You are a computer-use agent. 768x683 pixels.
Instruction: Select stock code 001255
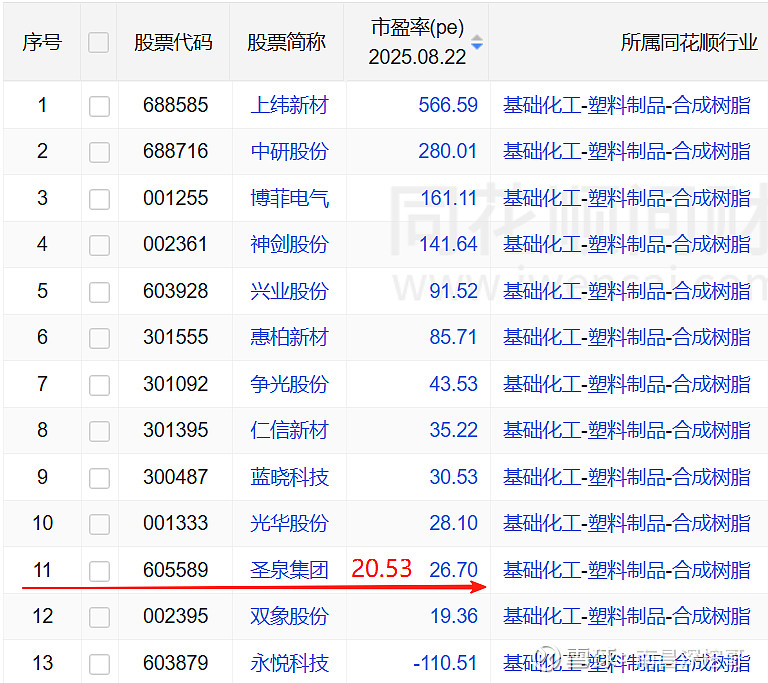click(x=176, y=198)
